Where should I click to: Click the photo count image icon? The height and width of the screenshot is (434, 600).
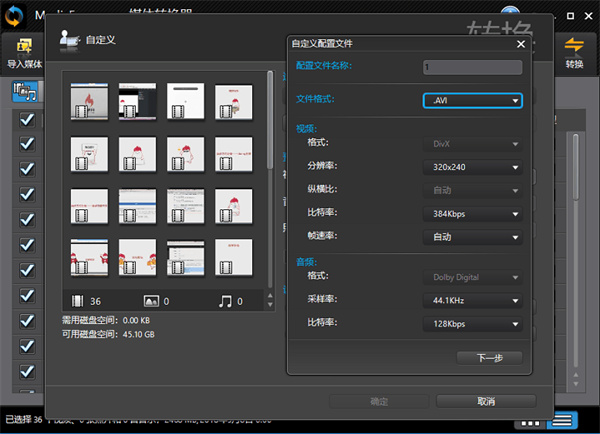click(x=151, y=300)
